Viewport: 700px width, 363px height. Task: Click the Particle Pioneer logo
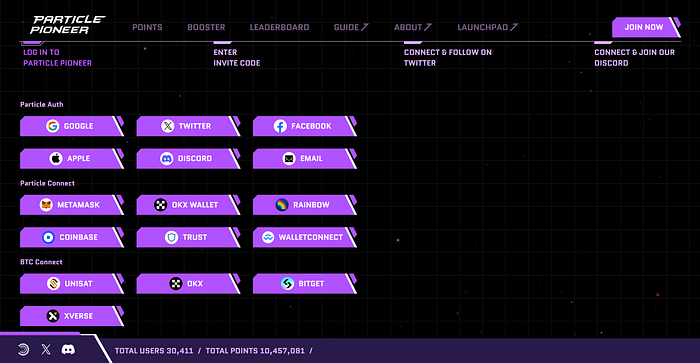point(67,25)
